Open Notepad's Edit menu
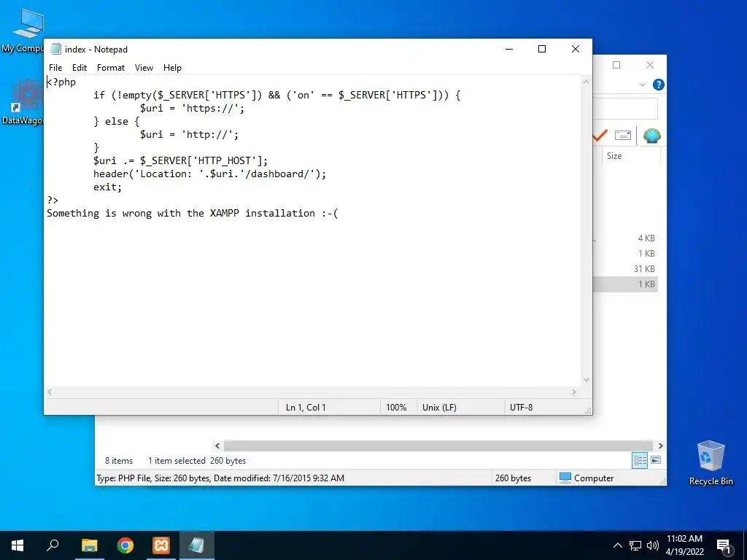Viewport: 747px width, 560px height. click(79, 68)
